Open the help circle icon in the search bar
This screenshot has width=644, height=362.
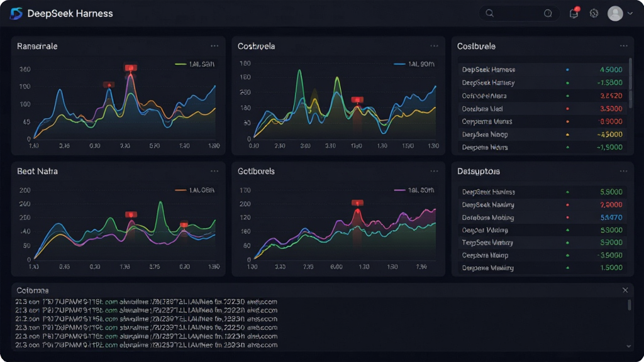pyautogui.click(x=548, y=13)
